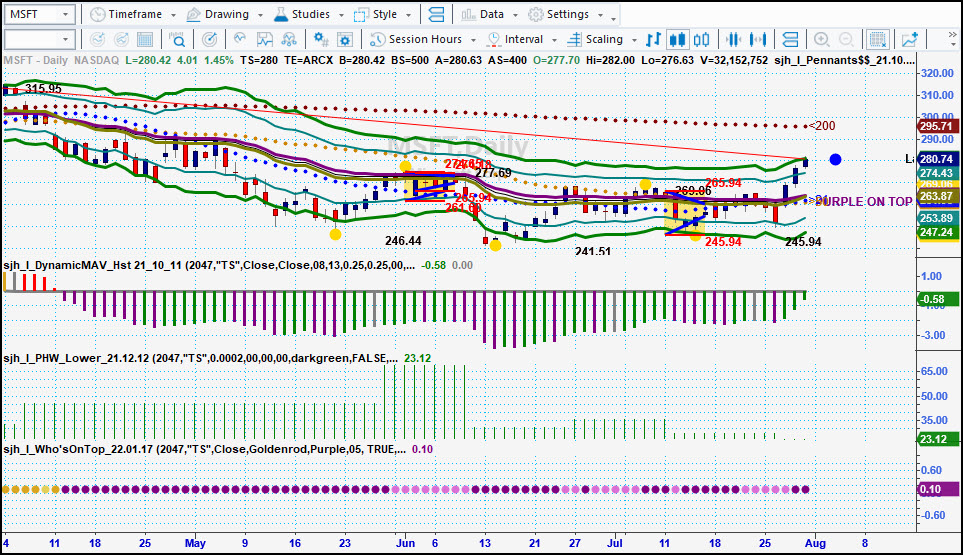The image size is (963, 555).
Task: Click the Scaling button
Action: 602,39
